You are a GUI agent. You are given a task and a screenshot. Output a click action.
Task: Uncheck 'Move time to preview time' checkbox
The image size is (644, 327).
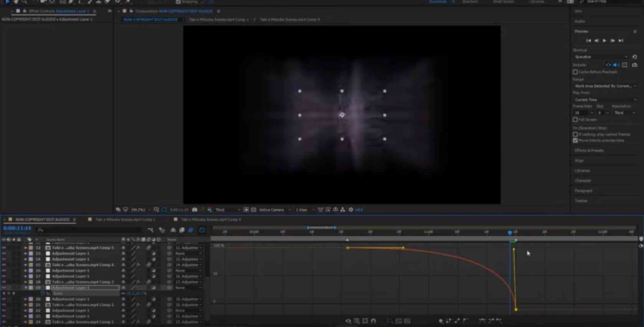pos(575,140)
